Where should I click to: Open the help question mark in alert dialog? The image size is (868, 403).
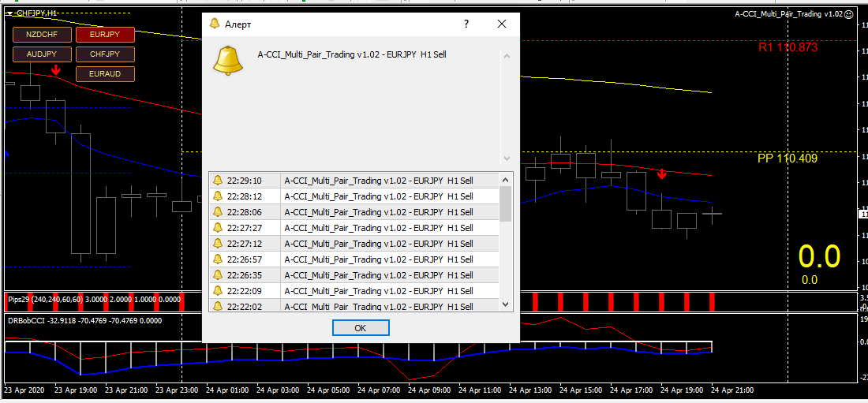coord(466,24)
